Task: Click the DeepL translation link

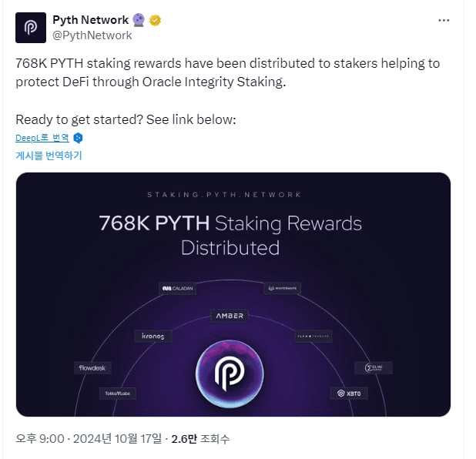Action: [42, 139]
